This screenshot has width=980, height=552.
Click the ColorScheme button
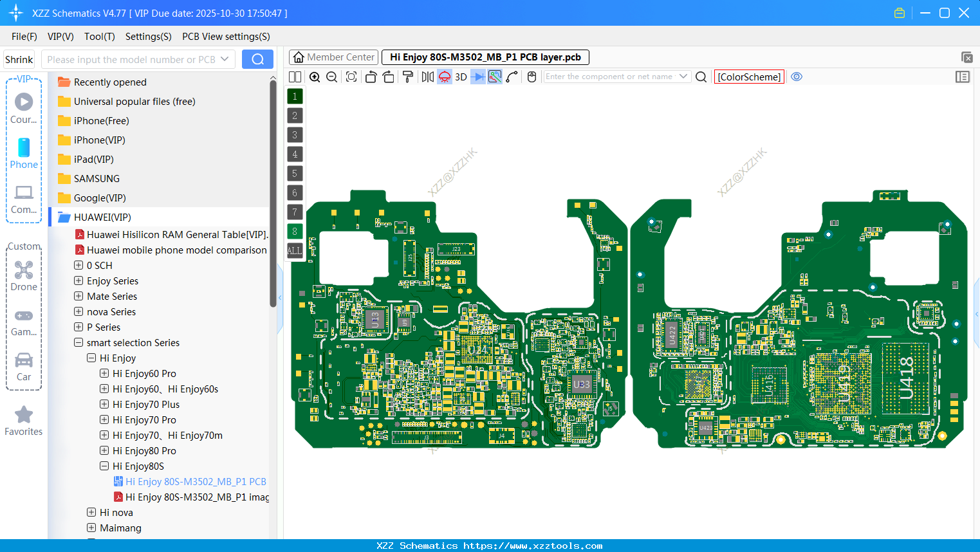point(749,77)
